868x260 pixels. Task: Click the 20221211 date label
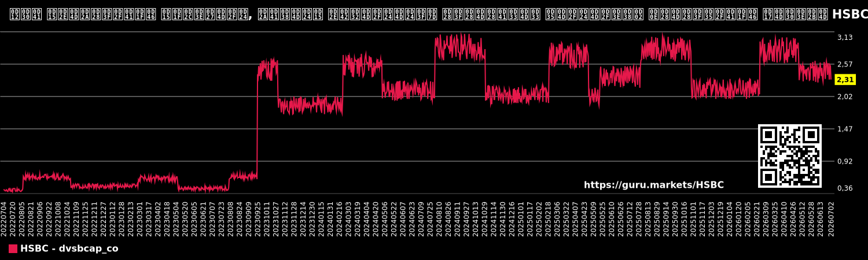coord(95,218)
